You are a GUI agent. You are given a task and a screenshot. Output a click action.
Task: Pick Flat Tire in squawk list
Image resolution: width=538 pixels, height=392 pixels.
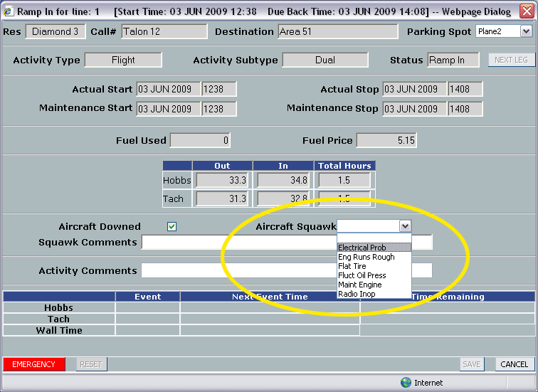click(374, 266)
